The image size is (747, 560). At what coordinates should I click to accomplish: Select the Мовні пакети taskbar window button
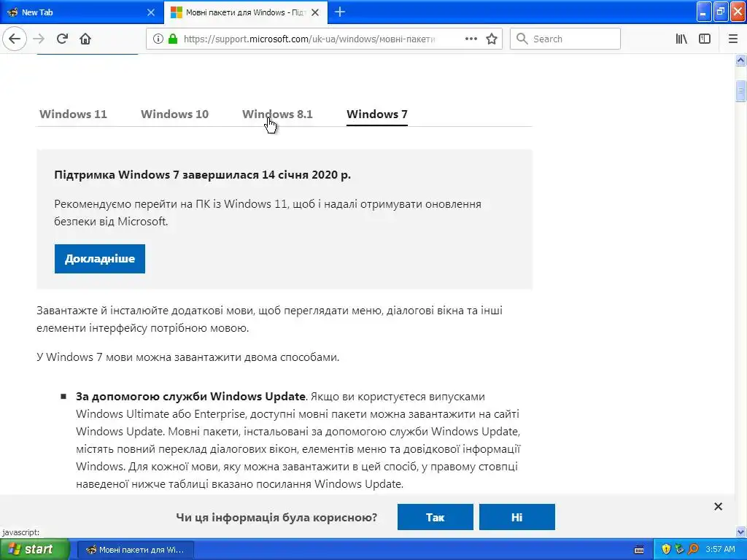tap(135, 550)
